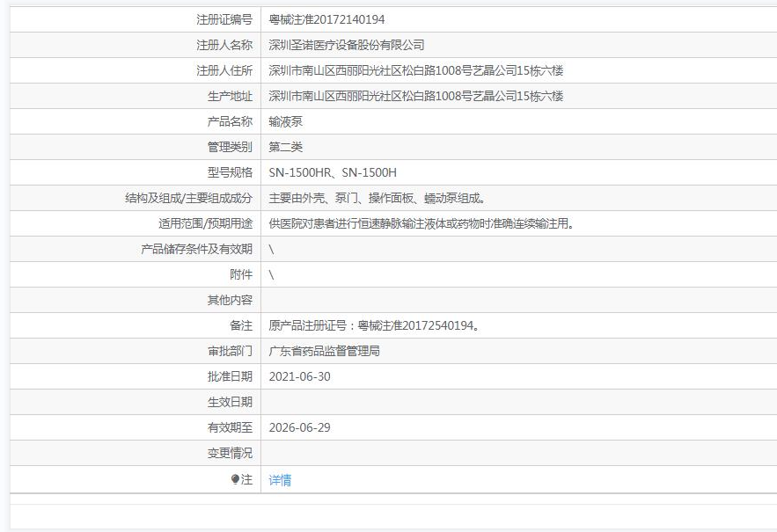This screenshot has width=777, height=532.
Task: Click the 结构及组成/主要组成成分 label
Action: click(189, 198)
